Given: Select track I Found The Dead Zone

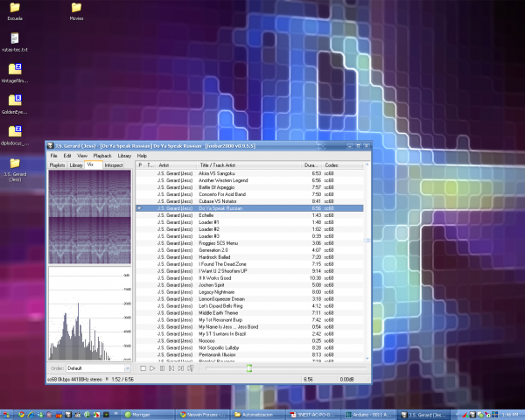Looking at the screenshot, I should [x=249, y=264].
